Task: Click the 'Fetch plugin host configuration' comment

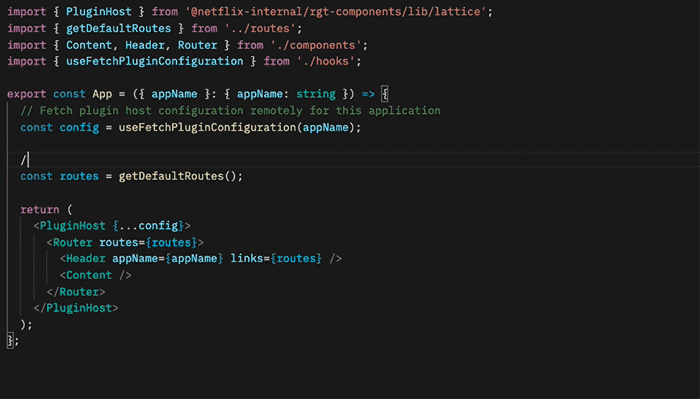Action: click(230, 111)
